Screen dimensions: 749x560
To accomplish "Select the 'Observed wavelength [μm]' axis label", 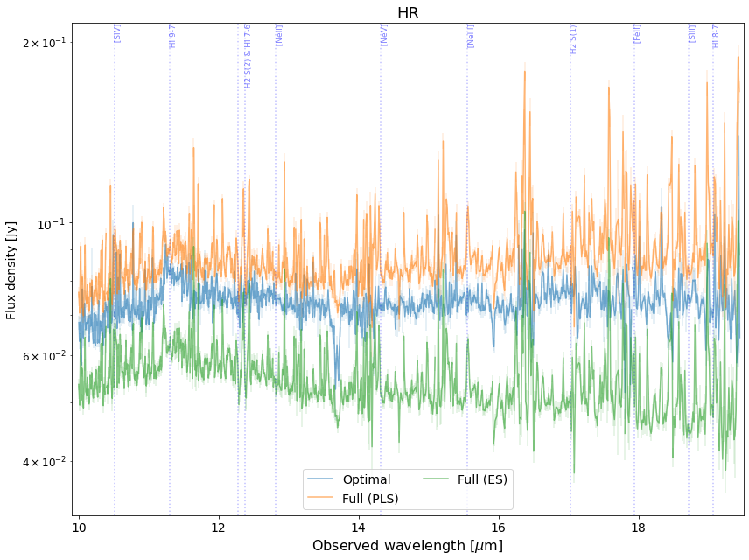I will pos(408,545).
